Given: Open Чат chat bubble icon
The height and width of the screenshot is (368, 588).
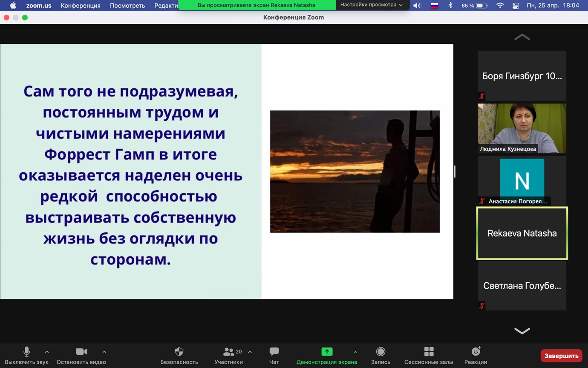Looking at the screenshot, I should coord(274,352).
